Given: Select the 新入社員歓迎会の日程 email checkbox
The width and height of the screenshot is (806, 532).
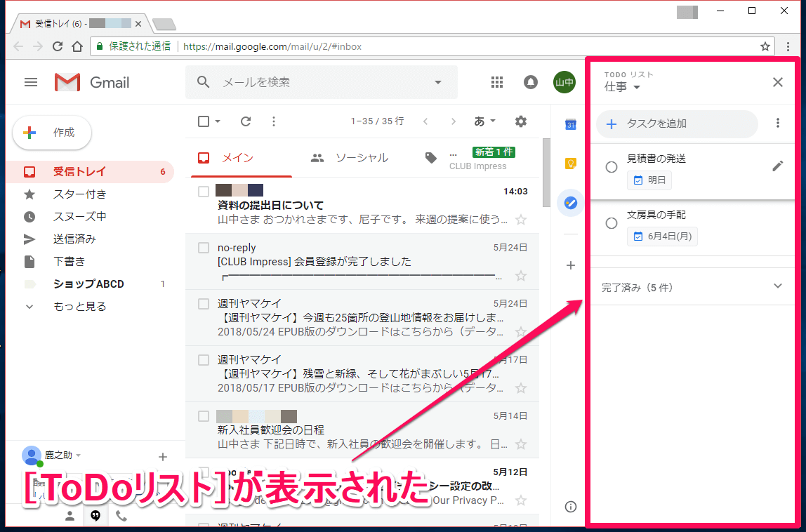Looking at the screenshot, I should pyautogui.click(x=204, y=416).
